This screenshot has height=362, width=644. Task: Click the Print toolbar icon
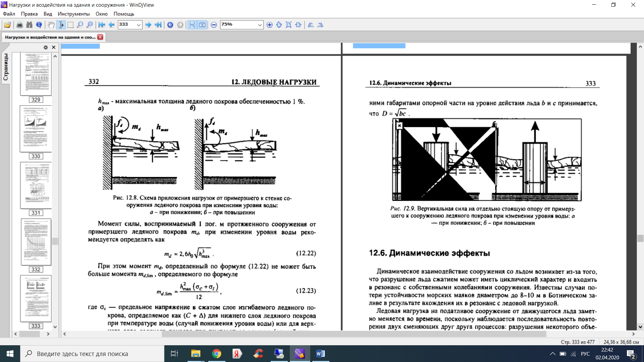click(x=19, y=25)
